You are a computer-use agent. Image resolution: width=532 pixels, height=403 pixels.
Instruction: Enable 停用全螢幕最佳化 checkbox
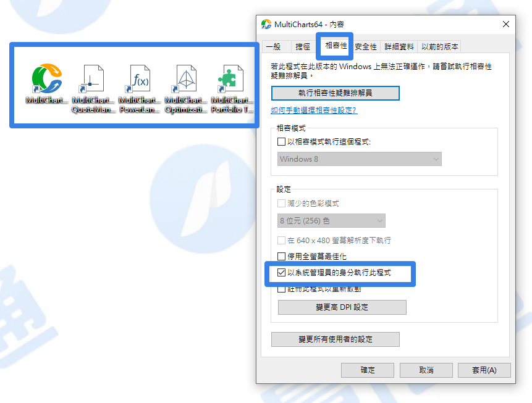[x=281, y=256]
